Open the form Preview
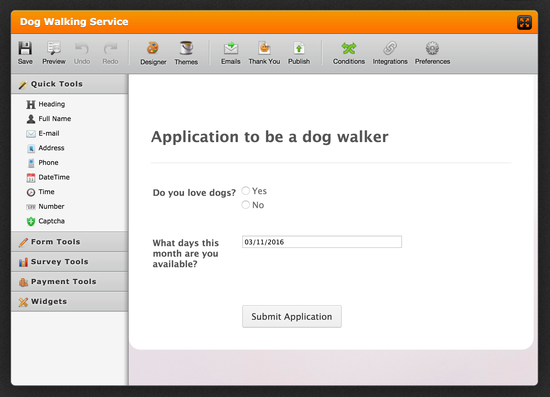 [54, 53]
